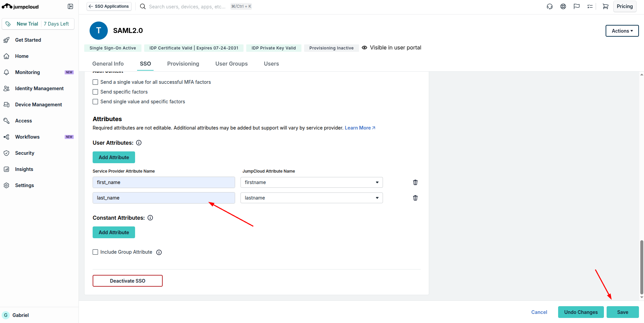Show Constant Attributes info tooltip
The image size is (644, 323).
150,218
